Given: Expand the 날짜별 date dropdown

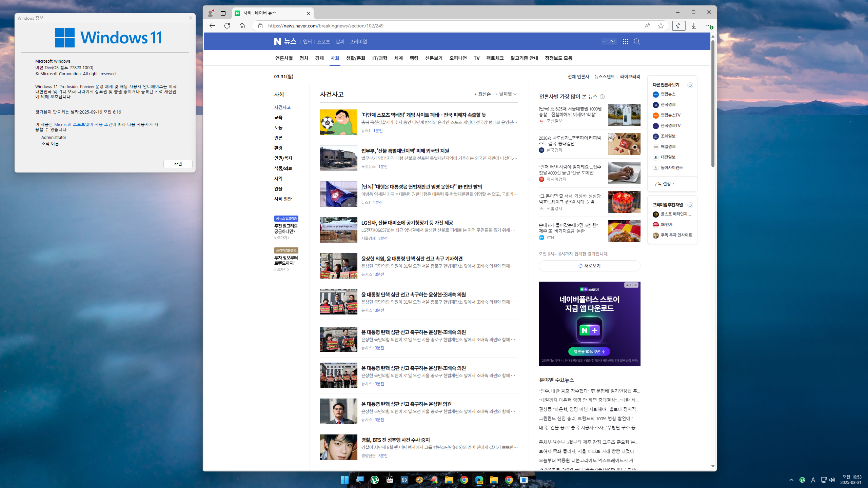Looking at the screenshot, I should click(x=506, y=94).
